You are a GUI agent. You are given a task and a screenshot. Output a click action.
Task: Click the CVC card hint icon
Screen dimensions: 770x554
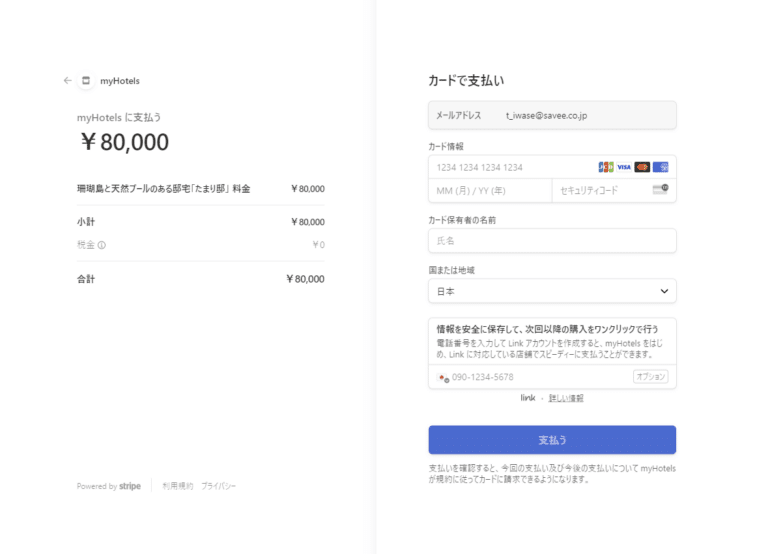coord(660,189)
